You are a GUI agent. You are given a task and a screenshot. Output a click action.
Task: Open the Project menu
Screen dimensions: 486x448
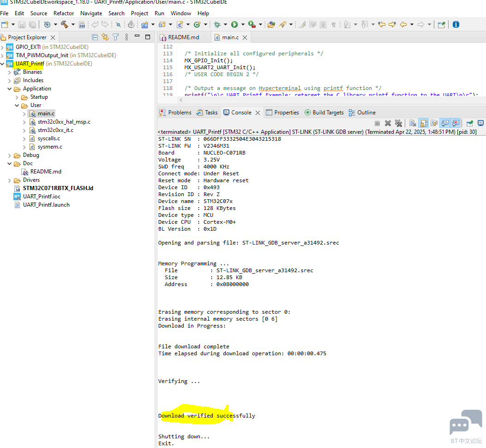139,13
